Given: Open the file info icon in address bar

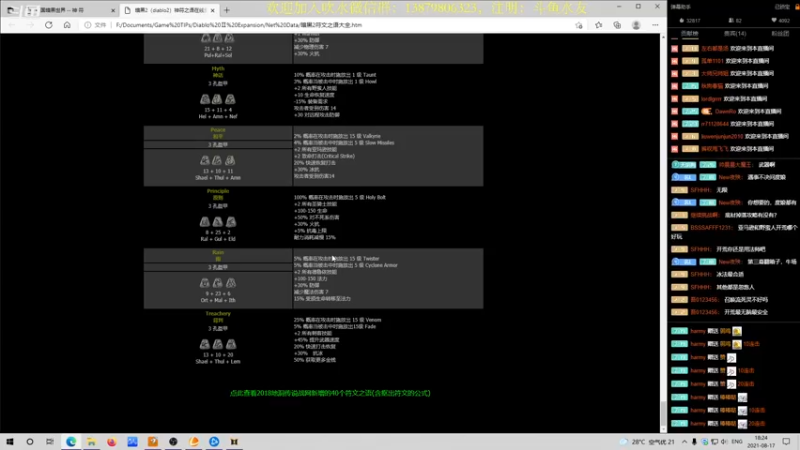Looking at the screenshot, I should [88, 24].
